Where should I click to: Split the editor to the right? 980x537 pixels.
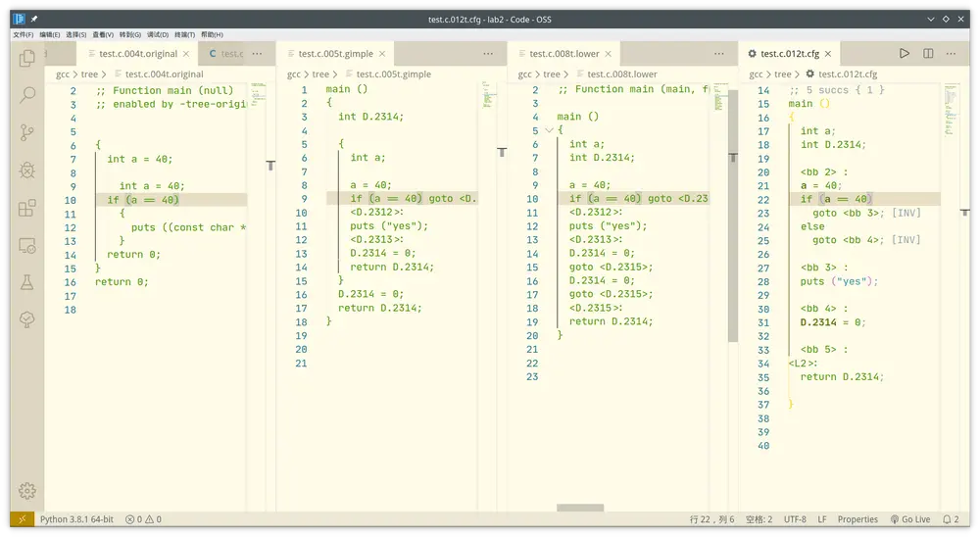click(928, 54)
